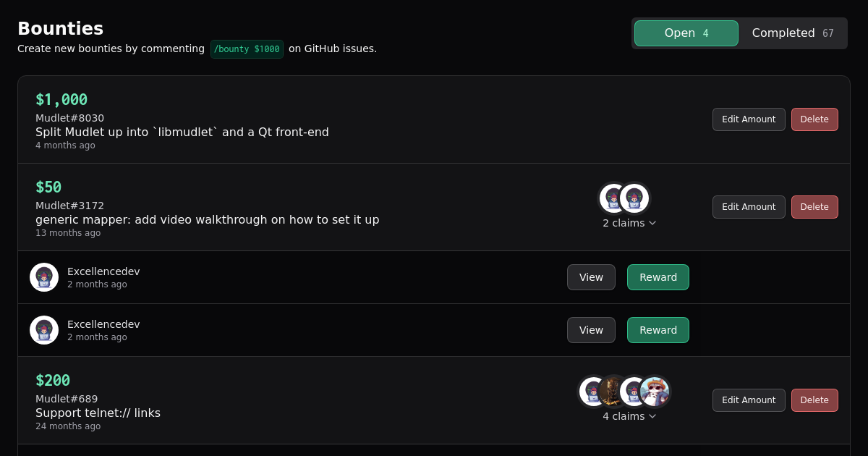Screen dimensions: 868x456
Task: Click the second Excellencedev claim avatar
Action: click(x=44, y=330)
